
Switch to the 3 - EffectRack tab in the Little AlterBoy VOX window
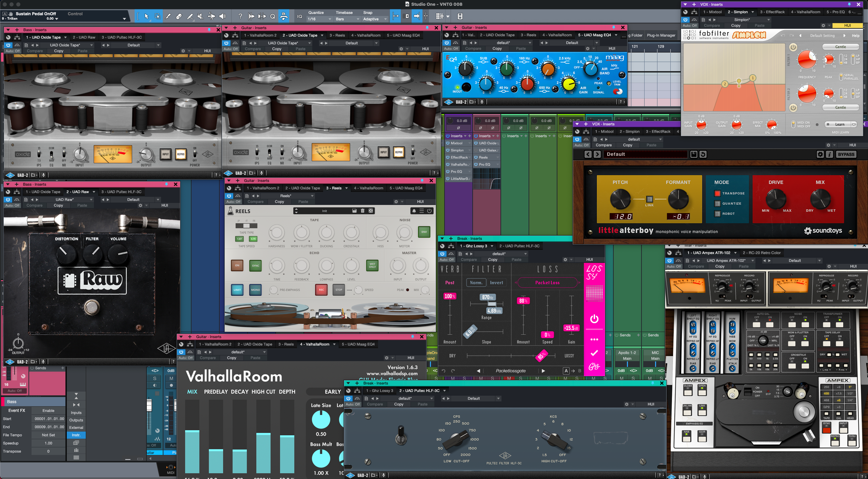click(658, 131)
